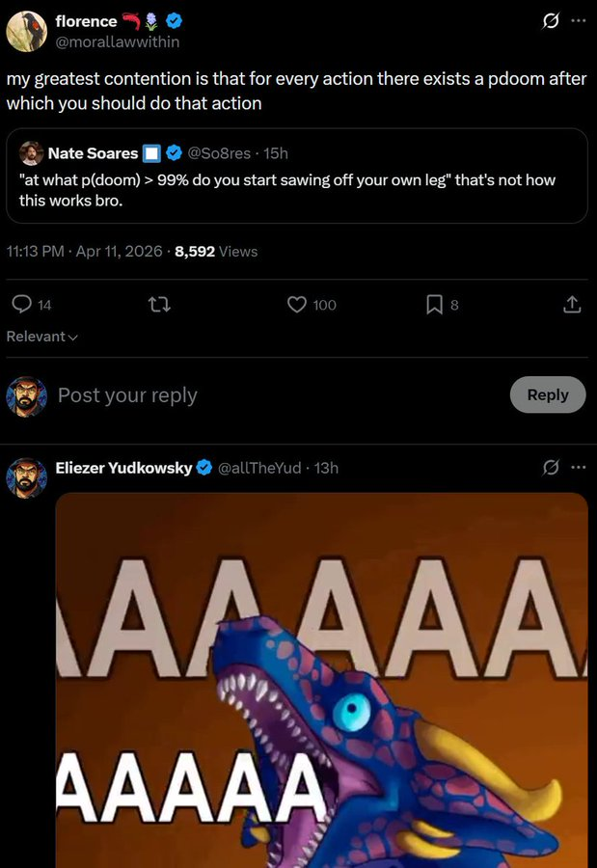This screenshot has height=868, width=597.
Task: Click florence's profile avatar
Action: click(27, 31)
